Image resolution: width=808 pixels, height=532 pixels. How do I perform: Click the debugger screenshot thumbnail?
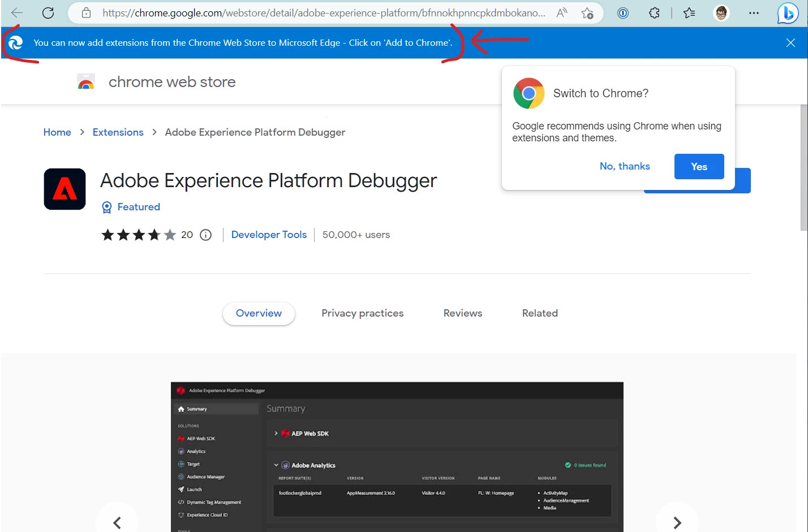point(397,457)
